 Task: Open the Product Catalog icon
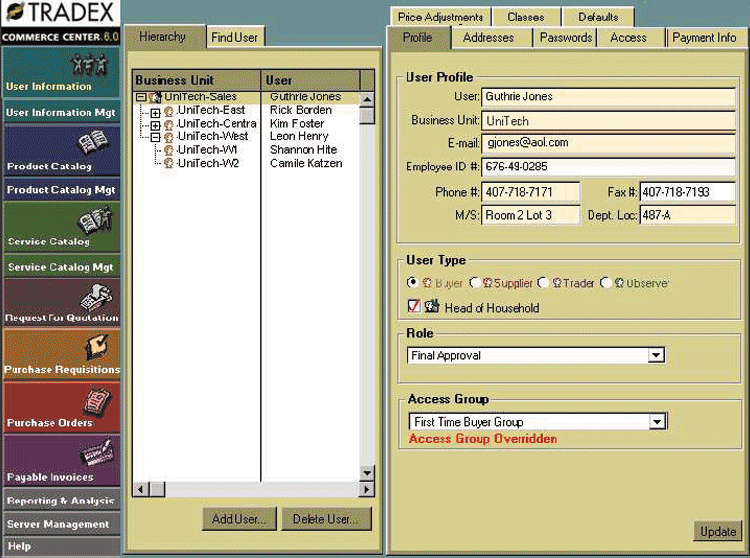(96, 144)
